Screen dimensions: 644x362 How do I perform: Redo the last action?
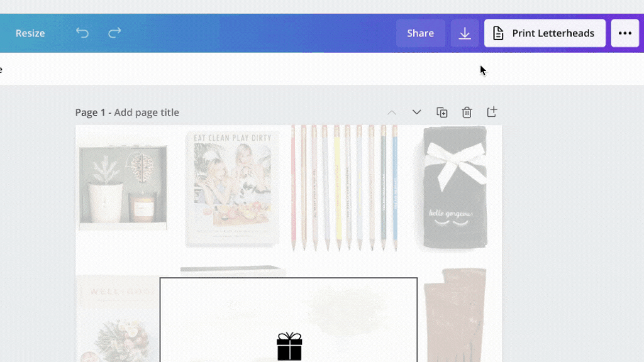(114, 33)
